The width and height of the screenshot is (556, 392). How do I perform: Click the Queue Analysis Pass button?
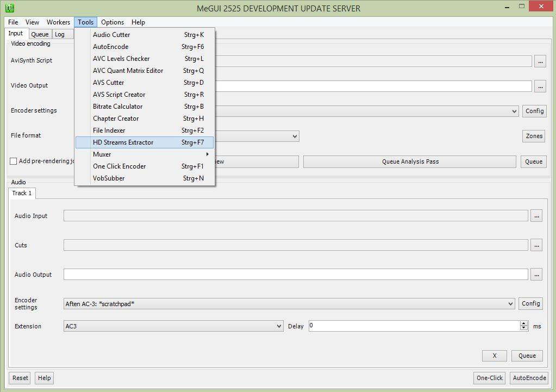click(x=410, y=162)
